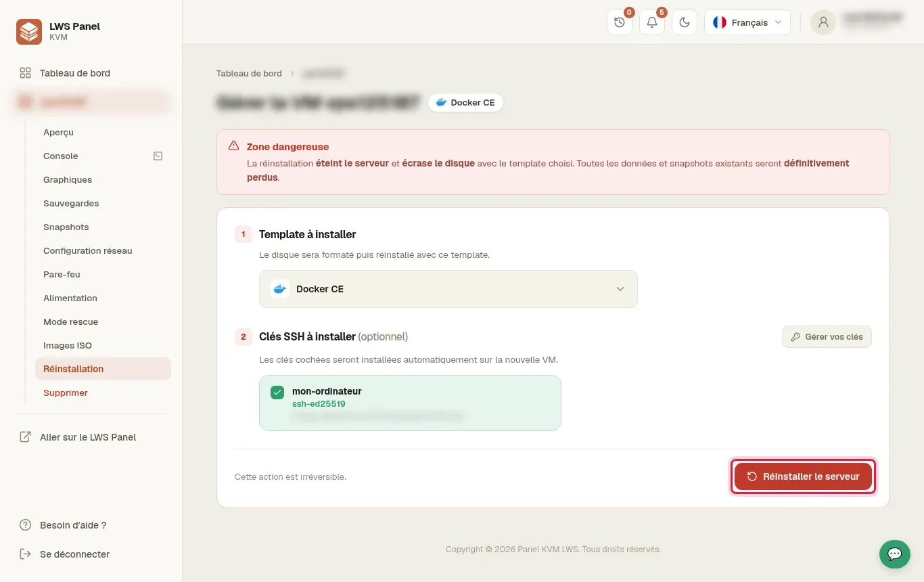The height and width of the screenshot is (582, 924).
Task: Open Sauvegardes in the sidebar
Action: click(x=71, y=203)
